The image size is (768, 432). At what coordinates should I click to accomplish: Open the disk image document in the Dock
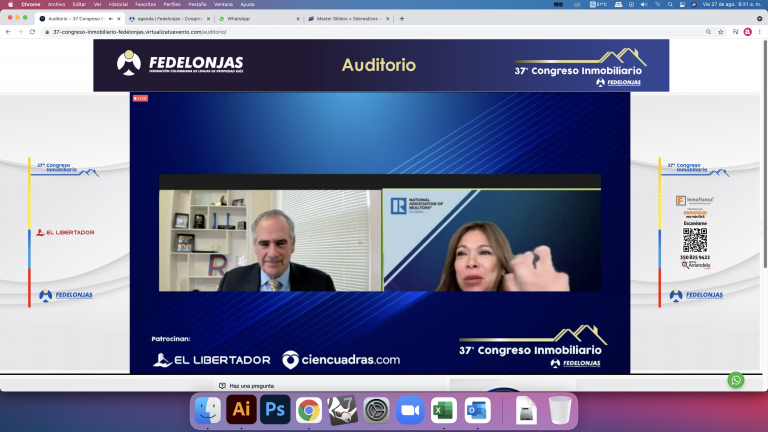click(526, 410)
